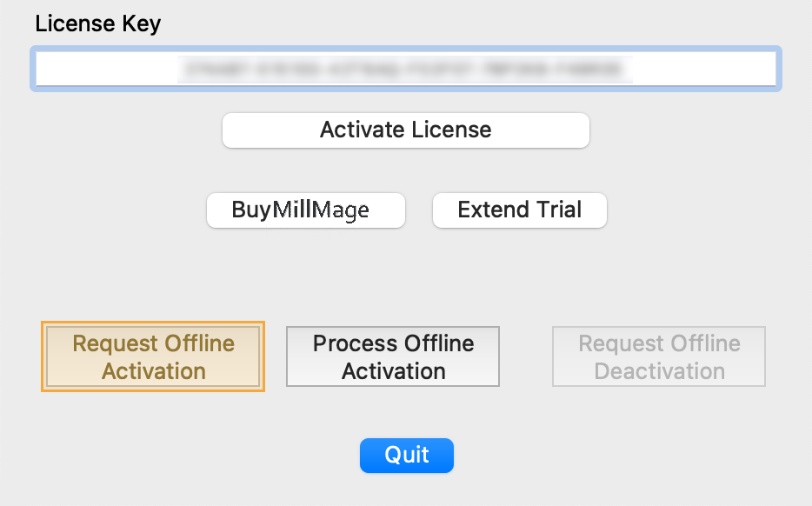This screenshot has width=812, height=506.
Task: Process an offline activation file
Action: (x=393, y=356)
